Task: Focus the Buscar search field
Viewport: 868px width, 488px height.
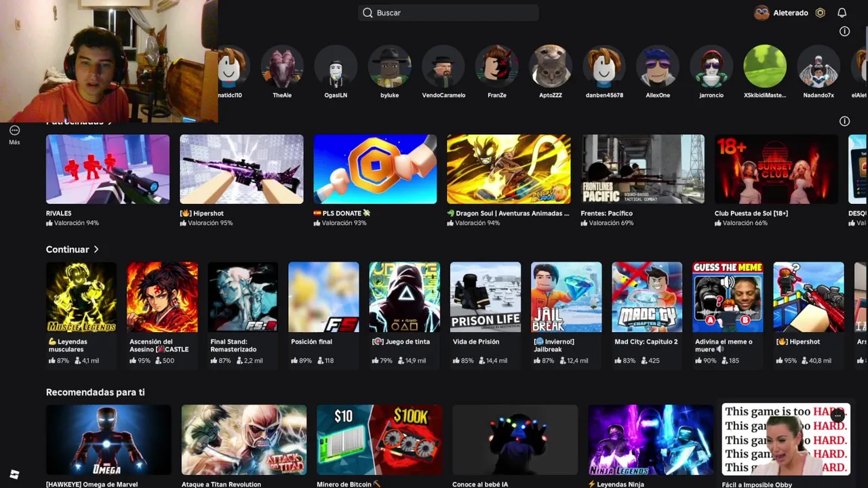Action: pyautogui.click(x=448, y=13)
